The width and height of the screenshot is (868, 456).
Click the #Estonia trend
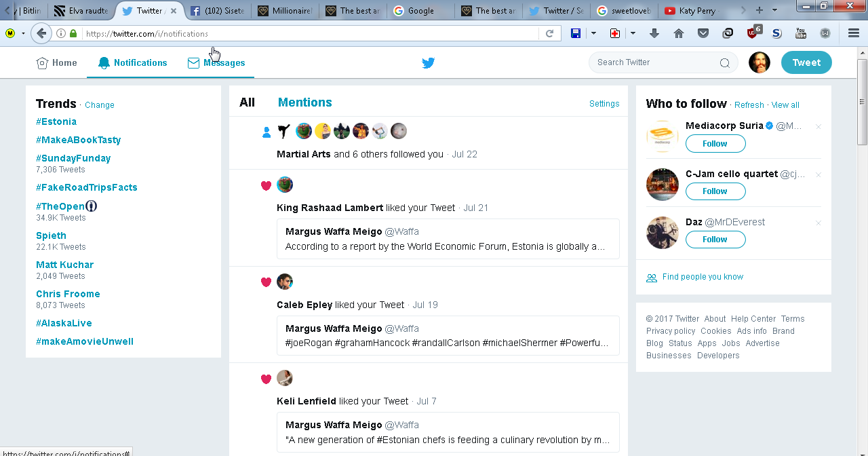[56, 121]
